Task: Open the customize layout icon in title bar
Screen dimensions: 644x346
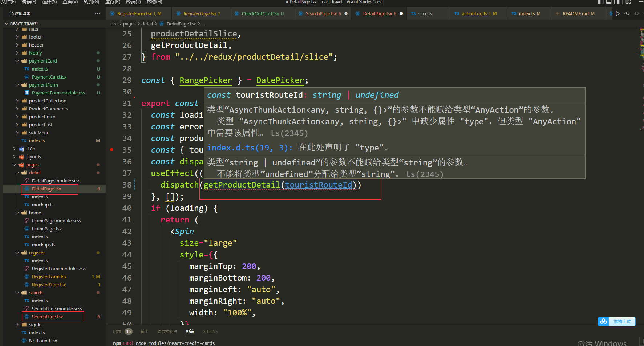Action: (x=628, y=2)
